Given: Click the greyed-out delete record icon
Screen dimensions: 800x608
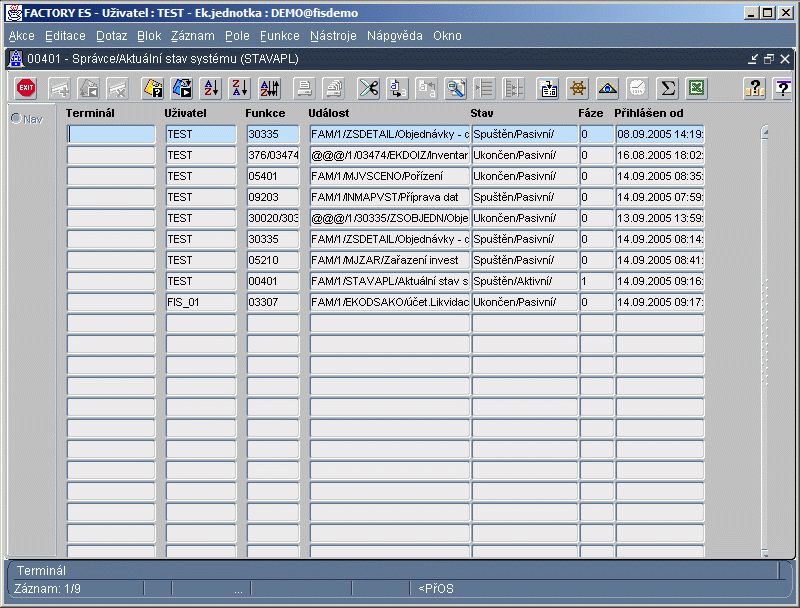Looking at the screenshot, I should 117,88.
